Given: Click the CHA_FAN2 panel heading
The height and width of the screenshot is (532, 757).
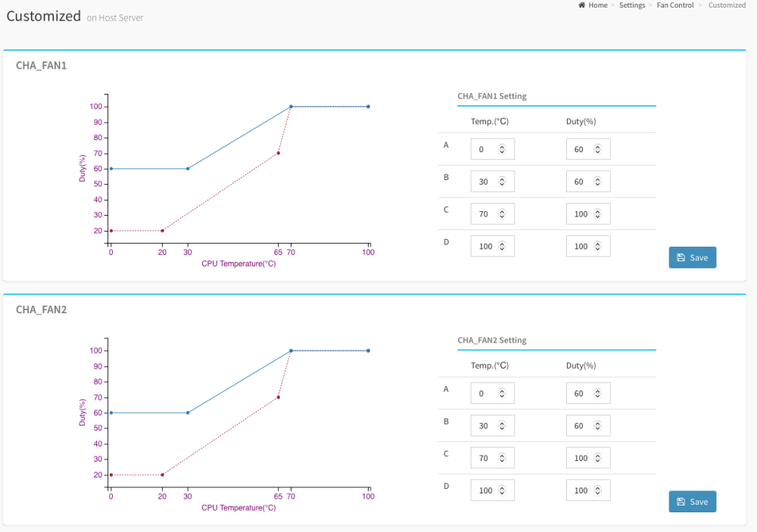Looking at the screenshot, I should [41, 310].
